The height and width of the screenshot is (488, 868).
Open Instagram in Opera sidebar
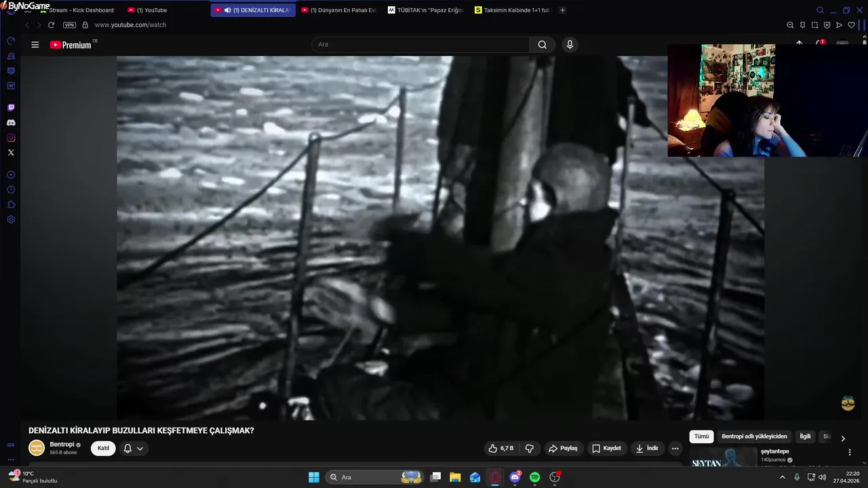pyautogui.click(x=11, y=138)
